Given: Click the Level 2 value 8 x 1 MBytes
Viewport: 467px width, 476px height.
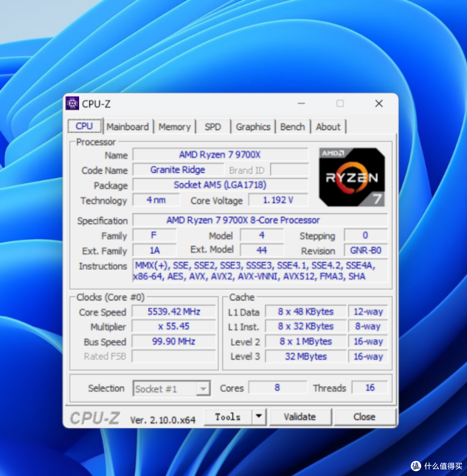Looking at the screenshot, I should pos(305,342).
